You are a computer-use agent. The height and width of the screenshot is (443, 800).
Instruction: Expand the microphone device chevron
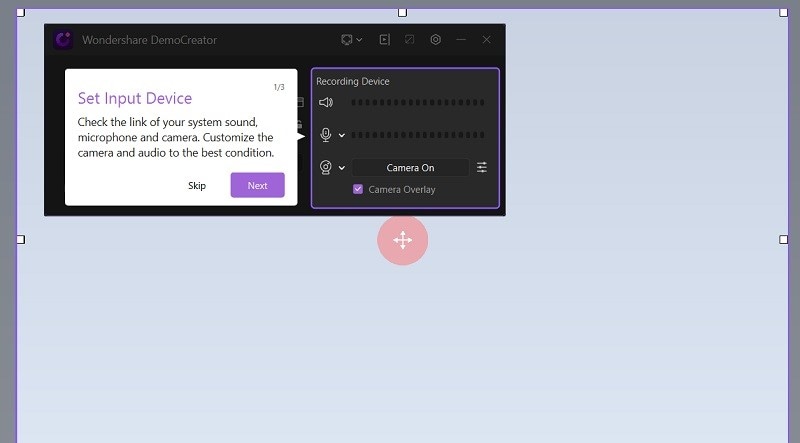(x=342, y=135)
